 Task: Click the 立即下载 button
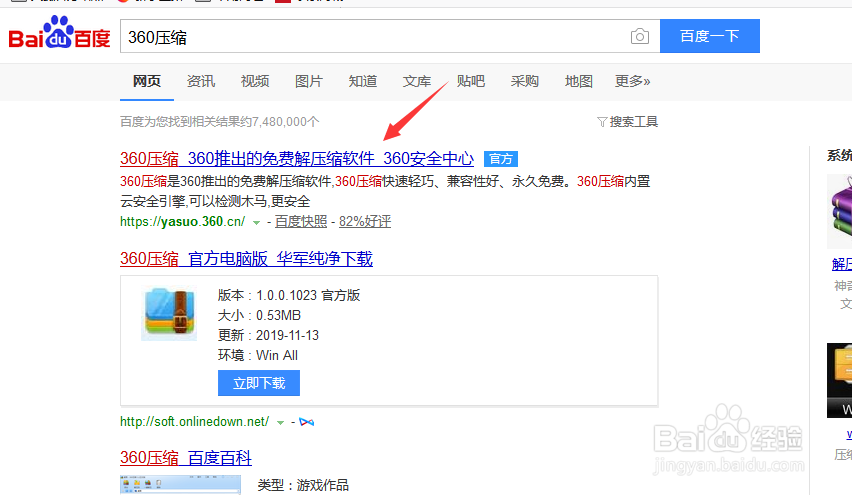coord(259,383)
